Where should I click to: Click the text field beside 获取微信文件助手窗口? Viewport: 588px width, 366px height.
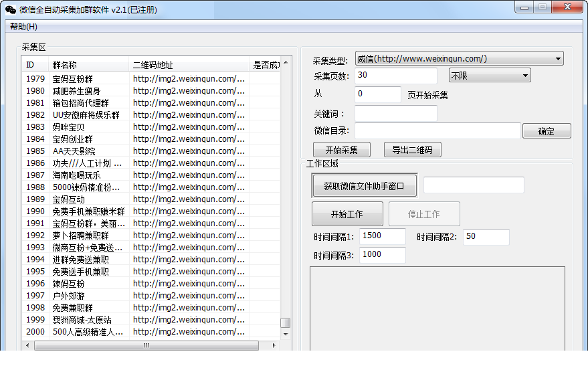474,185
